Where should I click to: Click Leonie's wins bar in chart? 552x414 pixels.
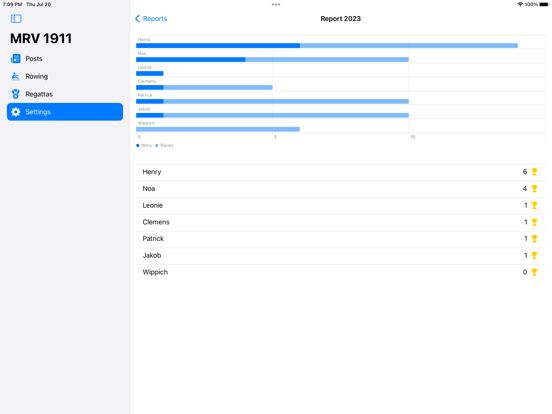pos(150,74)
